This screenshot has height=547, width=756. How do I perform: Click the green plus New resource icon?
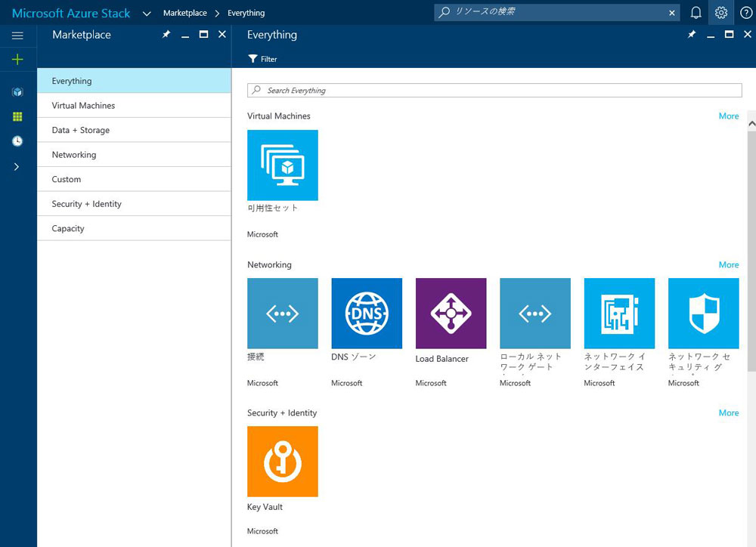pos(17,59)
